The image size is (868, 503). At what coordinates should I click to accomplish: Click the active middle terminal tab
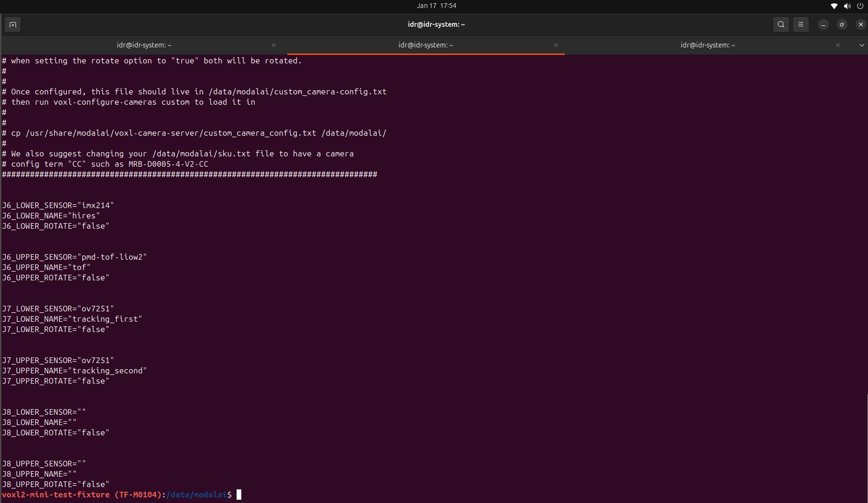coord(425,45)
